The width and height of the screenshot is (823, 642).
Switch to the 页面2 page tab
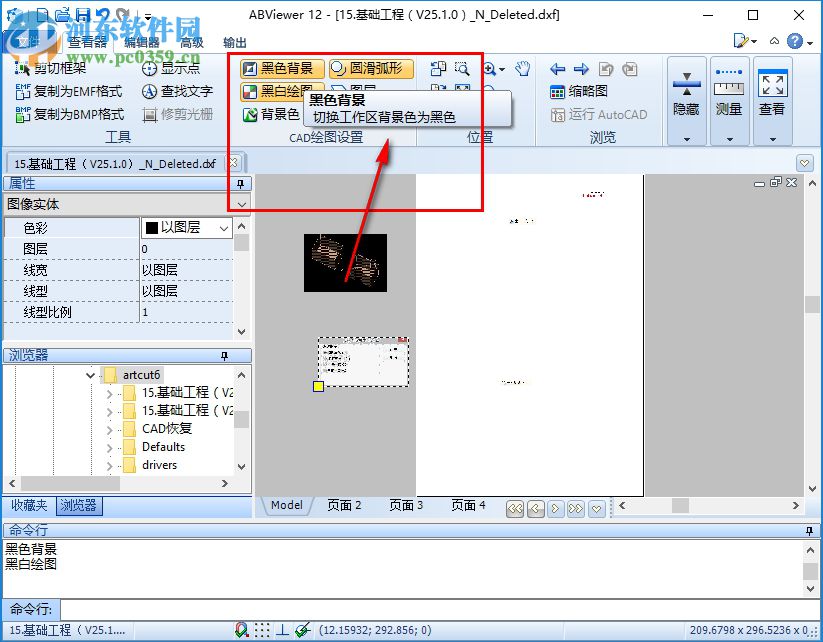343,505
